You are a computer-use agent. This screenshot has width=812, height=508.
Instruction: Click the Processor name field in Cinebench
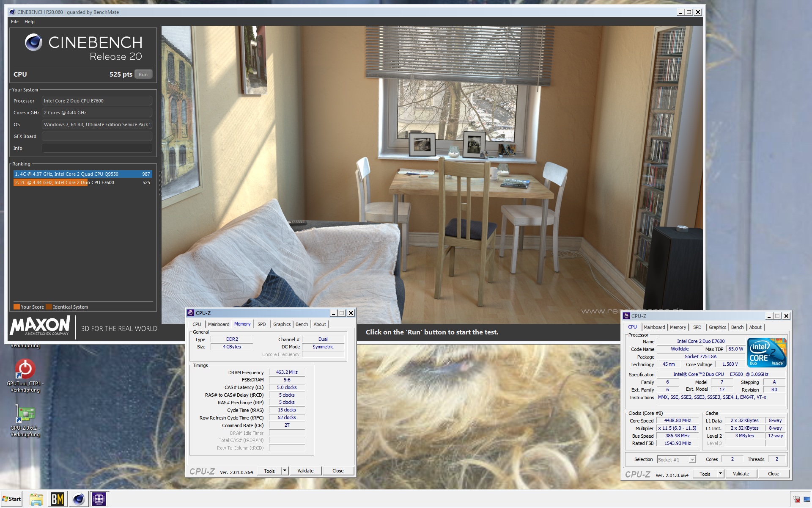click(x=97, y=101)
